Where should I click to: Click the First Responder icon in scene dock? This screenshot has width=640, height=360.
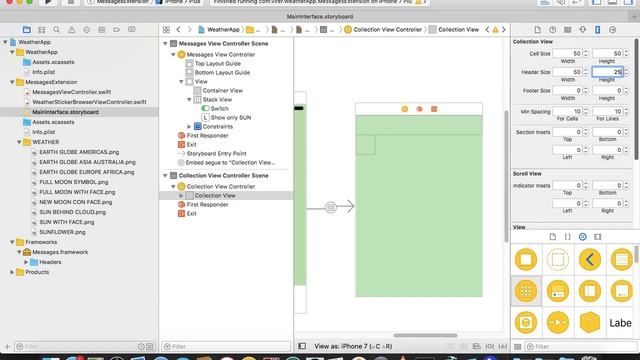(419, 109)
